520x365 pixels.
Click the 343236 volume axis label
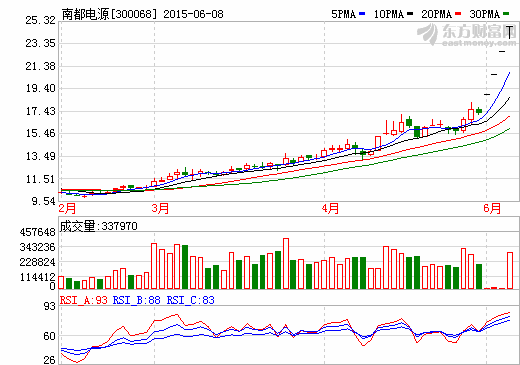point(38,247)
